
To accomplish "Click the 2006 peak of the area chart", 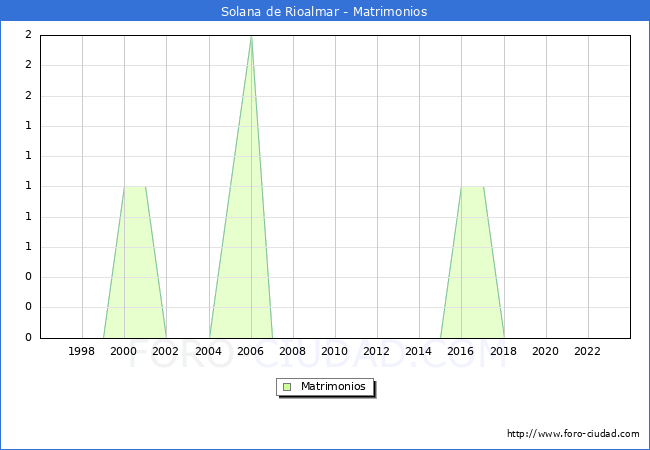I will [x=251, y=38].
